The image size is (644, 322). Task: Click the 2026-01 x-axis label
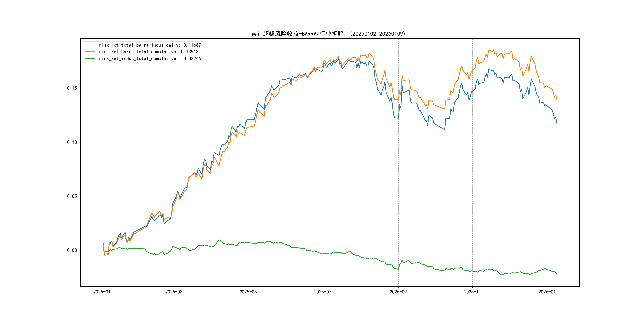click(x=547, y=292)
